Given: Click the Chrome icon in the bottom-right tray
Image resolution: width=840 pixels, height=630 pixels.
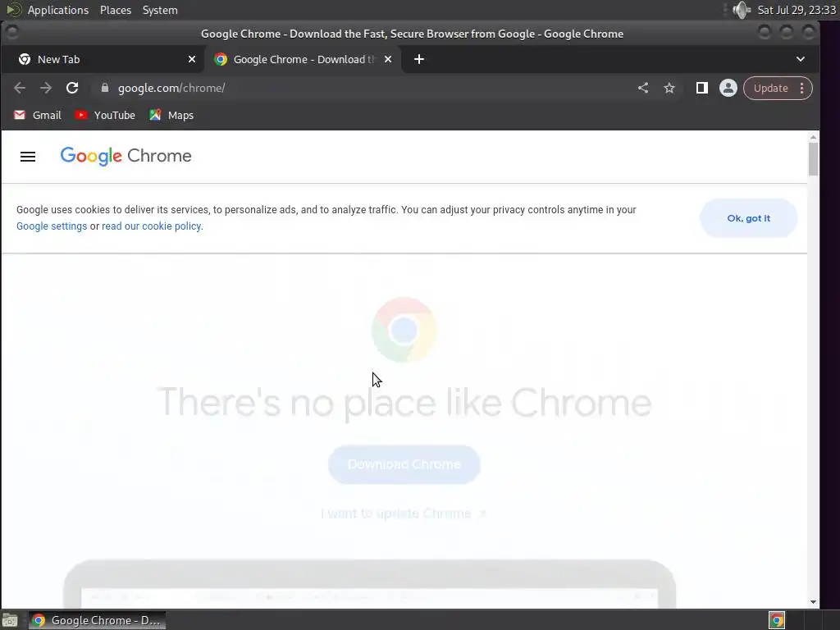Looking at the screenshot, I should (777, 620).
